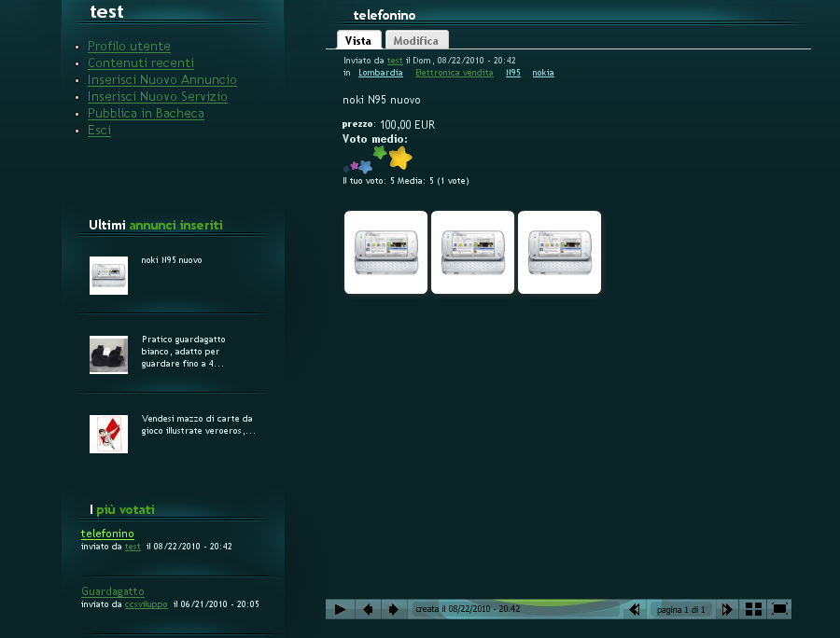The height and width of the screenshot is (638, 840).
Task: Open the guardagatto cats thumbnail
Action: (x=109, y=354)
